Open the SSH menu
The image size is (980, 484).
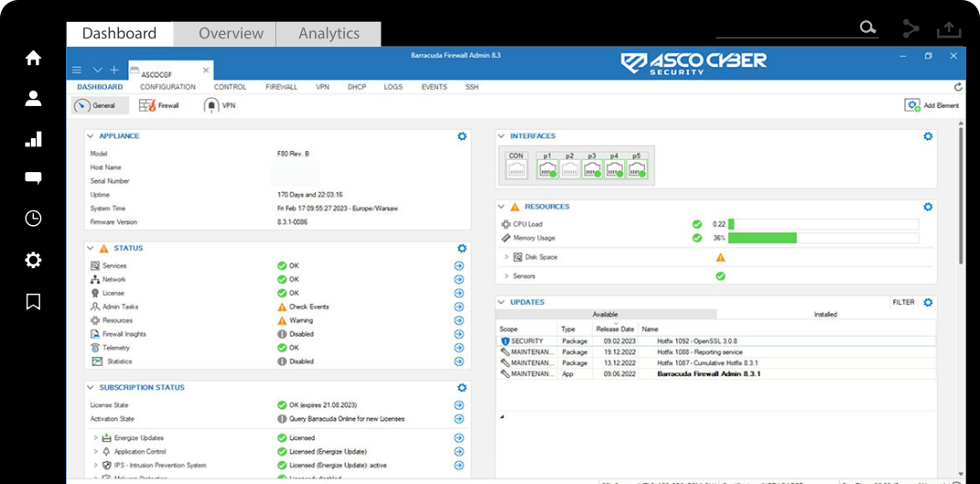(x=472, y=87)
